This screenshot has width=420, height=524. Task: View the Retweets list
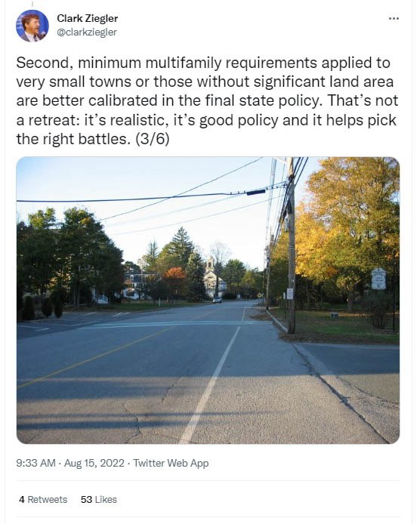pos(43,499)
